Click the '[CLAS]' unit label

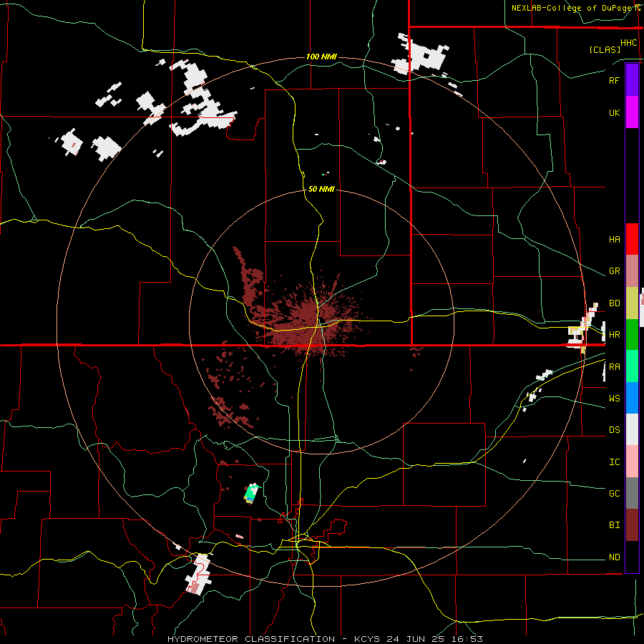[605, 49]
